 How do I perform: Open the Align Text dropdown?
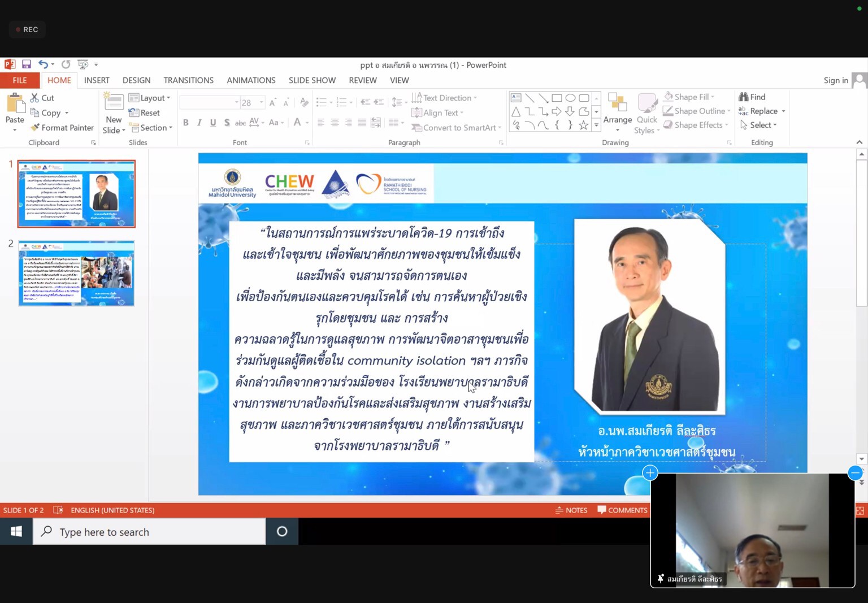[x=438, y=113]
